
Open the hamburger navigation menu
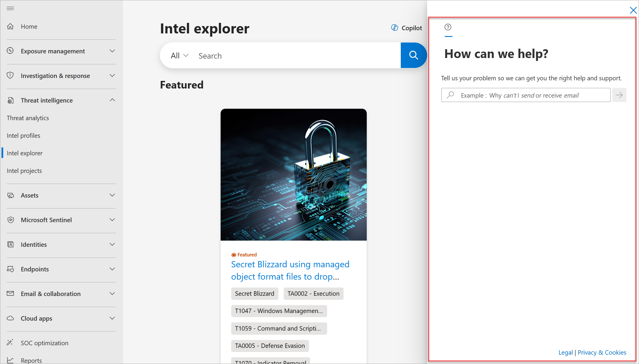coord(10,8)
